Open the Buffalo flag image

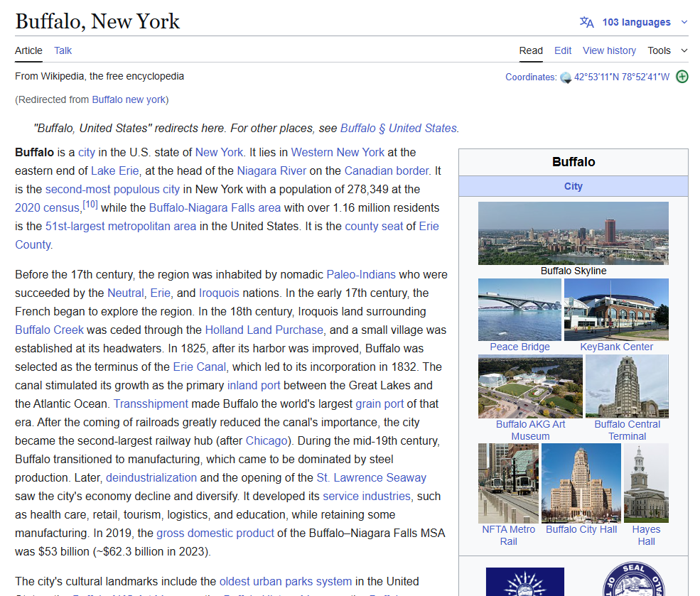[525, 582]
